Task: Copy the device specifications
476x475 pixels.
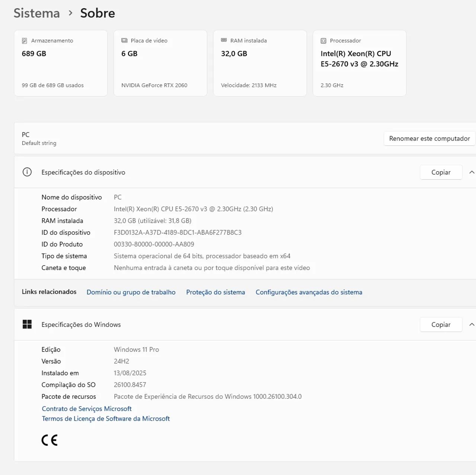Action: (x=441, y=172)
